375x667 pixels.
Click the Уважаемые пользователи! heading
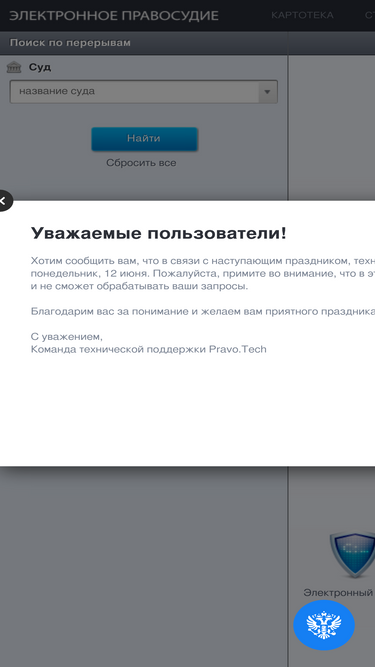click(159, 233)
